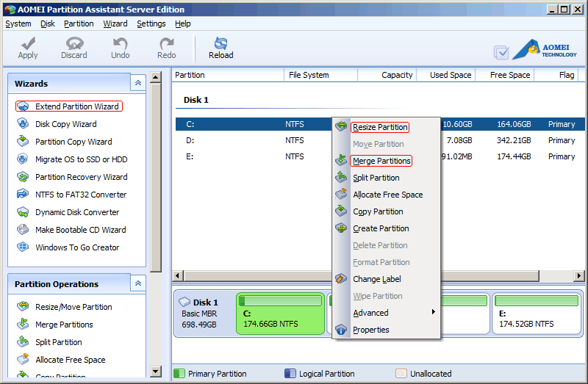Screen dimensions: 588x384
Task: Click the Migrate OS to SSD icon
Action: click(23, 159)
